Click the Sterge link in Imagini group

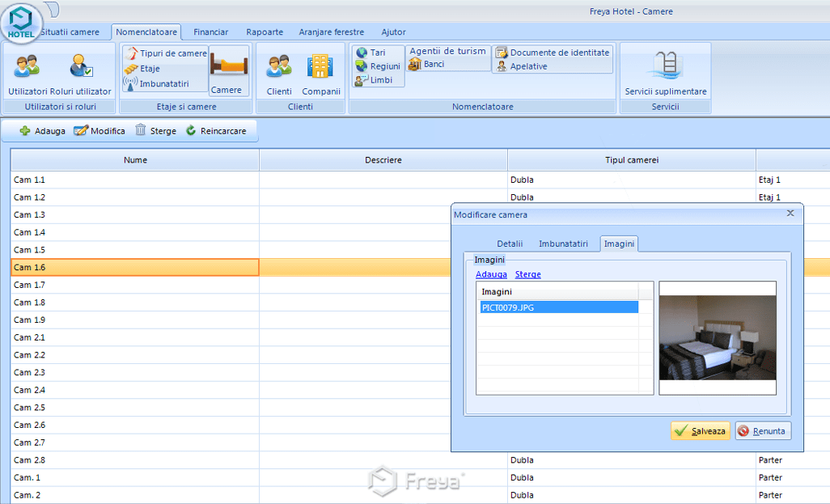point(527,274)
